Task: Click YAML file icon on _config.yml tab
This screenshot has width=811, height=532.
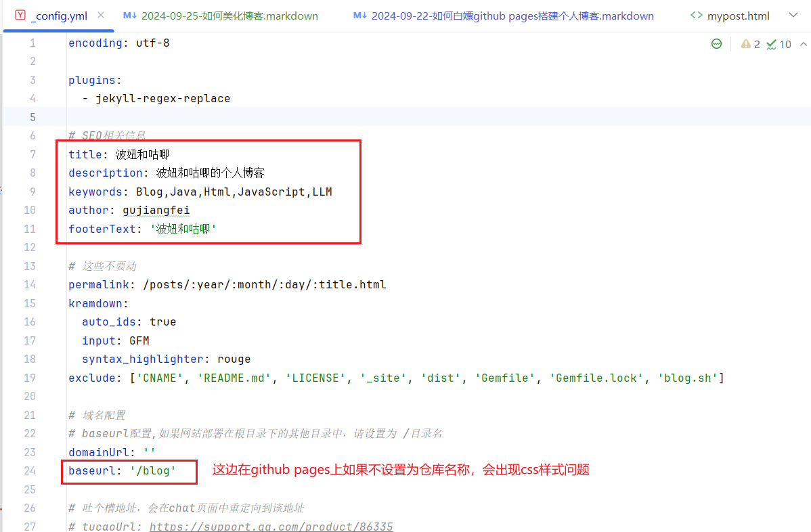Action: click(x=20, y=16)
